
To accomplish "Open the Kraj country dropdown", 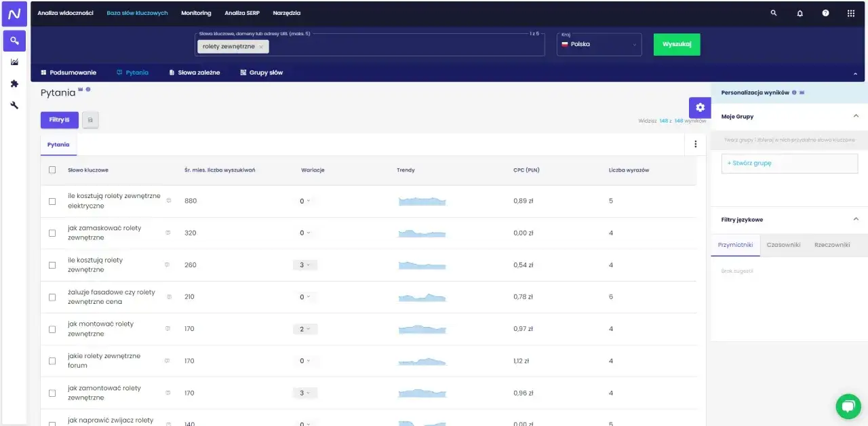I will pos(599,44).
